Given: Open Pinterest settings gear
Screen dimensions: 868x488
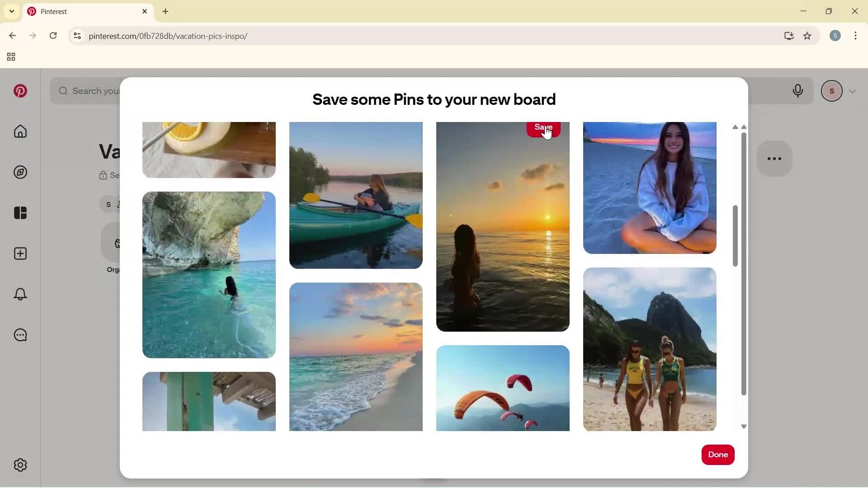Looking at the screenshot, I should 20,465.
